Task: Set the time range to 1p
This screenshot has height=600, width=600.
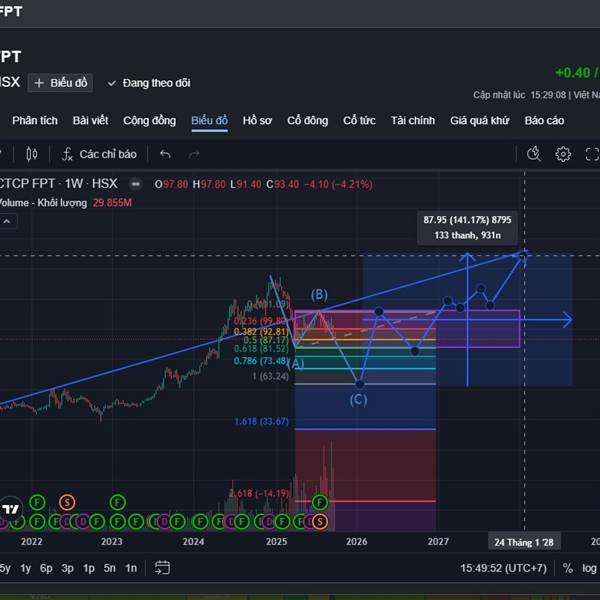Action: 89,568
